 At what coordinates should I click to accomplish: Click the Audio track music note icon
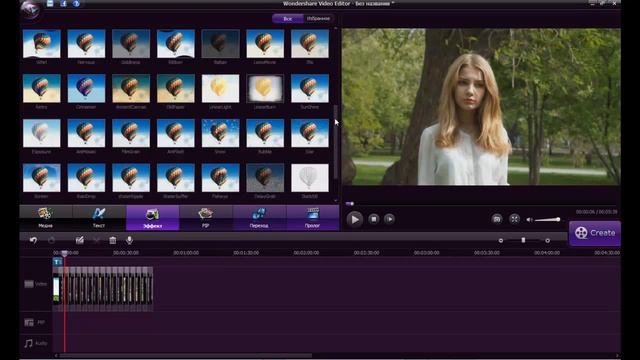(28, 343)
